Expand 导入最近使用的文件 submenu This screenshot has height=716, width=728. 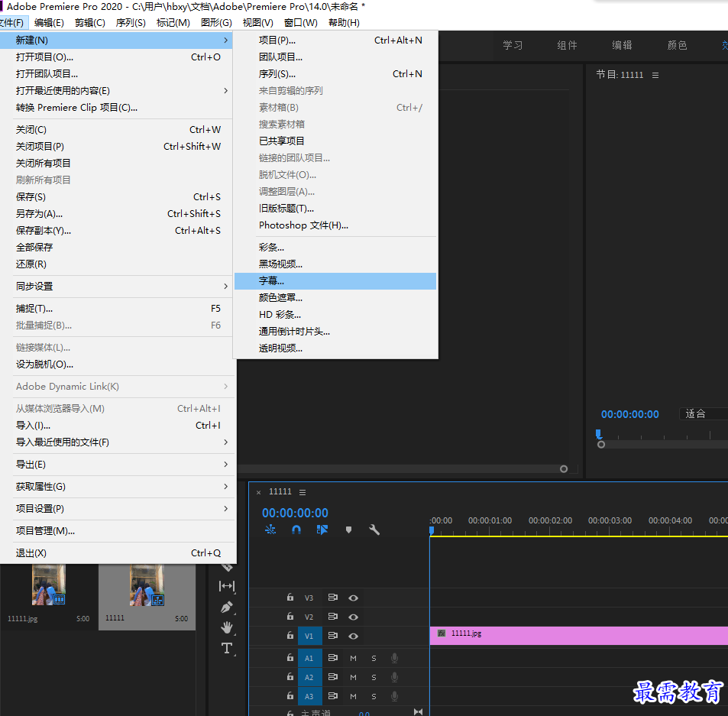tap(116, 442)
